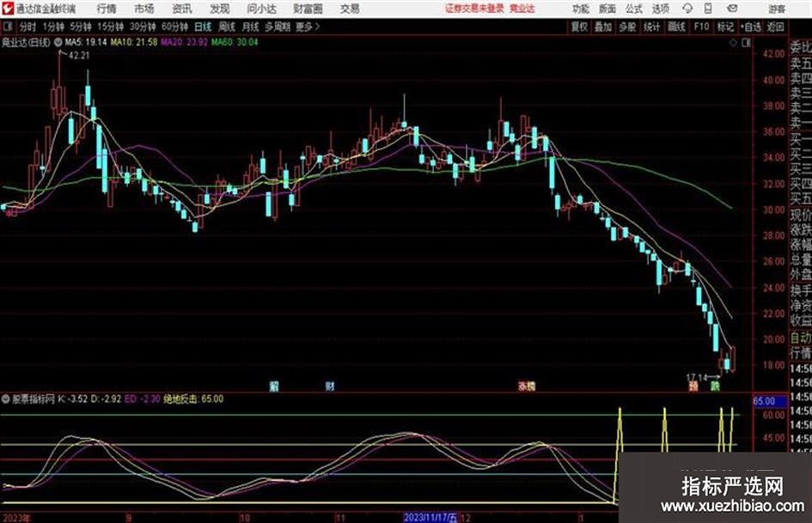The height and width of the screenshot is (523, 812).
Task: Switch to the 分时 period tab
Action: pos(28,27)
